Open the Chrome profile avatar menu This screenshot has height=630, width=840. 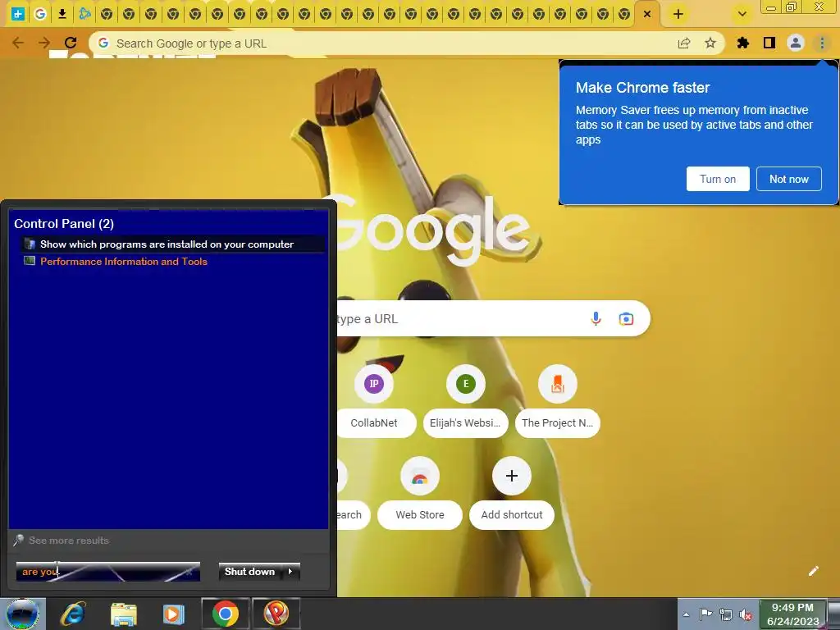click(x=796, y=43)
